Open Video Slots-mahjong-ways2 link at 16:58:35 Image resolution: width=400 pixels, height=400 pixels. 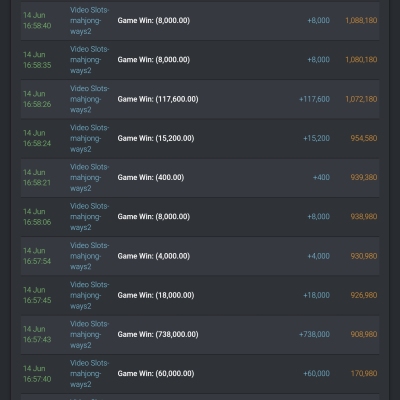coord(89,60)
